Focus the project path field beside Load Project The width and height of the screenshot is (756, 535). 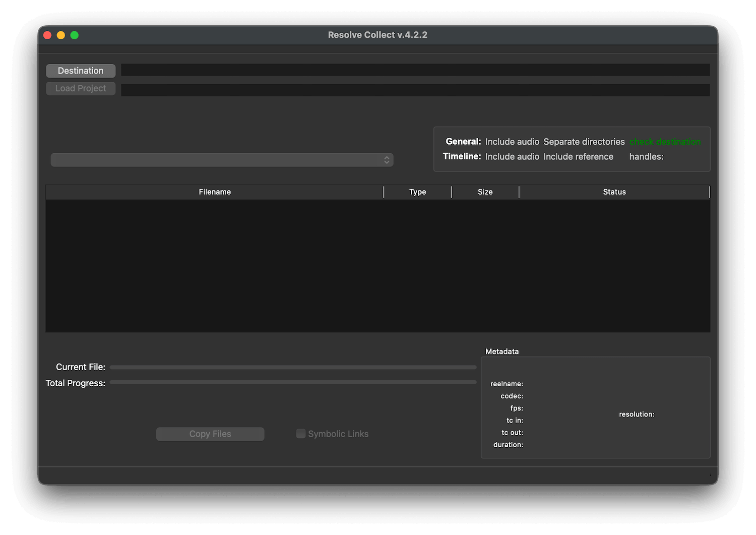pos(415,90)
